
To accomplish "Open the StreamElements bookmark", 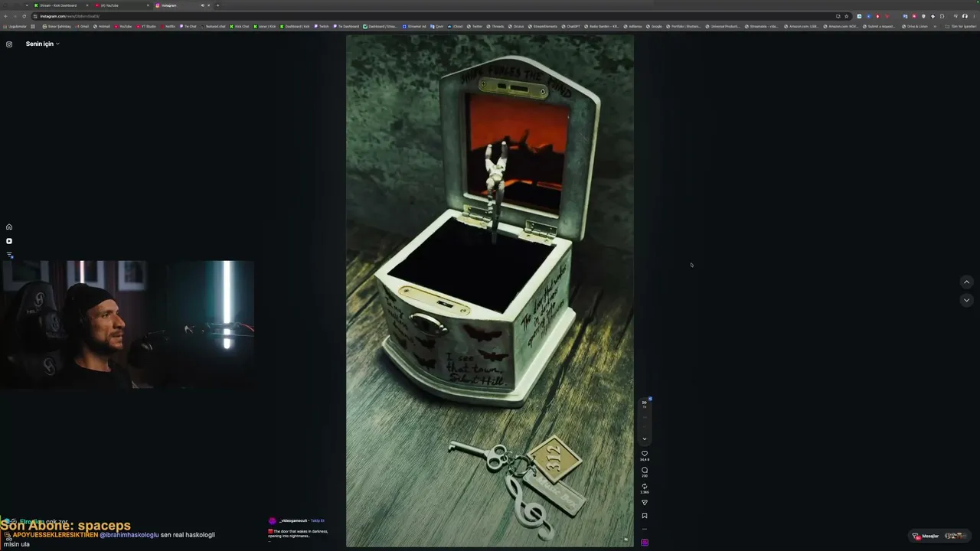I will coord(543,26).
